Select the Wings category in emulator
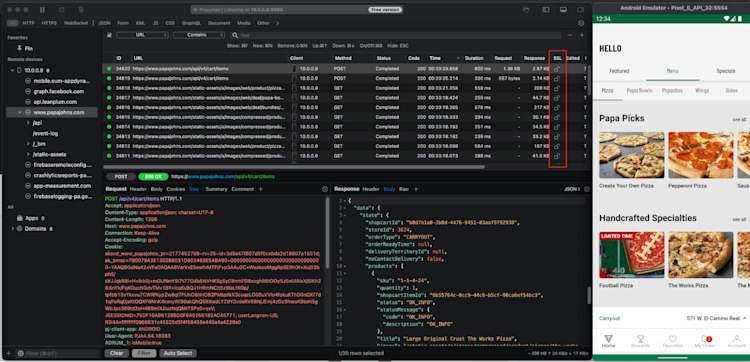 click(702, 90)
